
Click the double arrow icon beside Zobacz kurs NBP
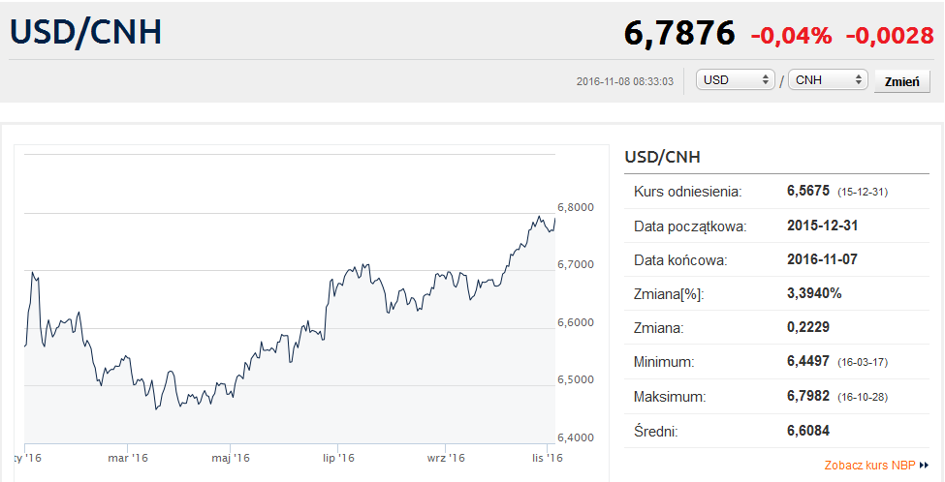click(924, 465)
